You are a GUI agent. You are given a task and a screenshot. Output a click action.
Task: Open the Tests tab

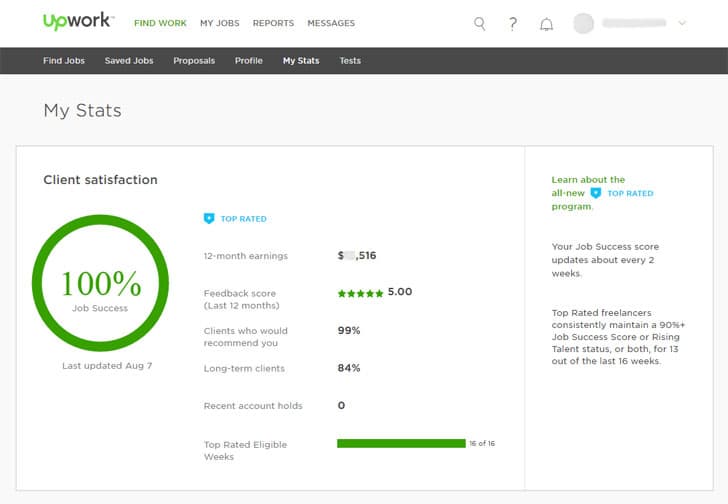[350, 61]
